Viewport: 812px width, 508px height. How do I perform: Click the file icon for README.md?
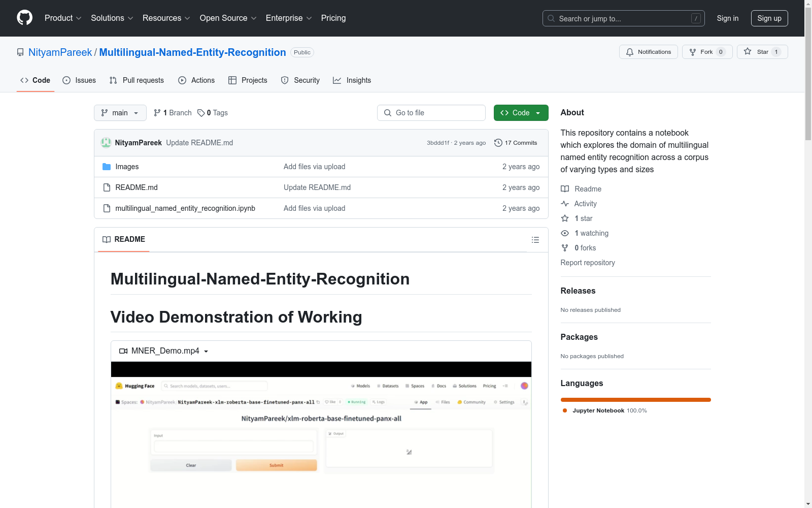[107, 187]
